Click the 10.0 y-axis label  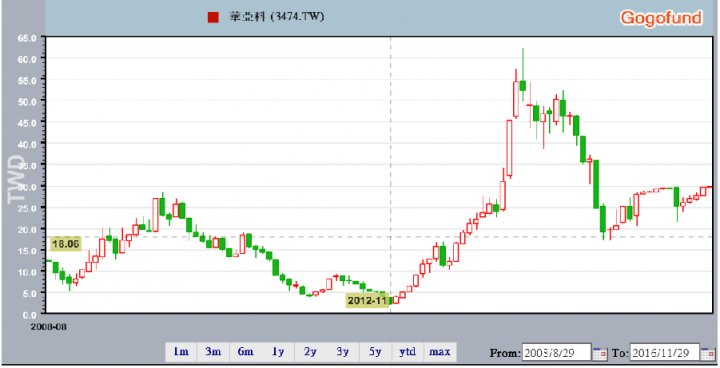pyautogui.click(x=27, y=272)
